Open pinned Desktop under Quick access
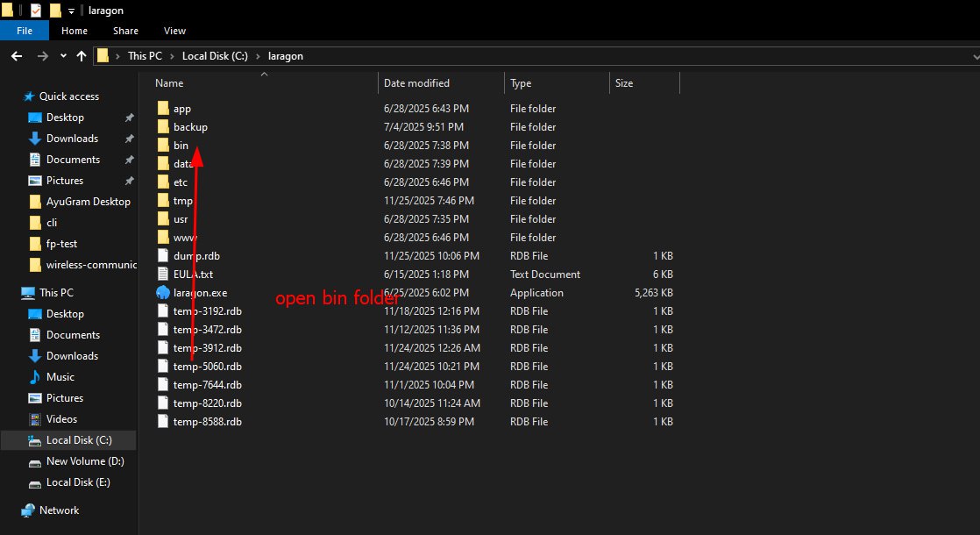The width and height of the screenshot is (980, 535). click(x=65, y=118)
